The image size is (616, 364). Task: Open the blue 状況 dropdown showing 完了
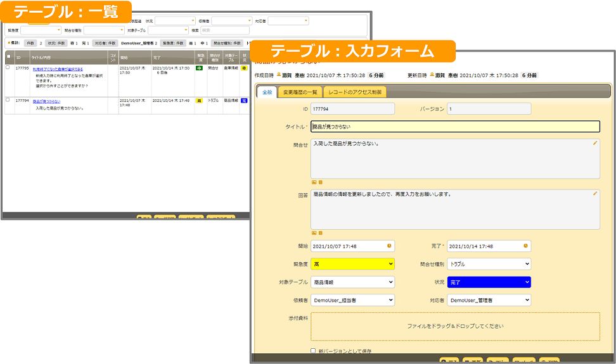489,282
